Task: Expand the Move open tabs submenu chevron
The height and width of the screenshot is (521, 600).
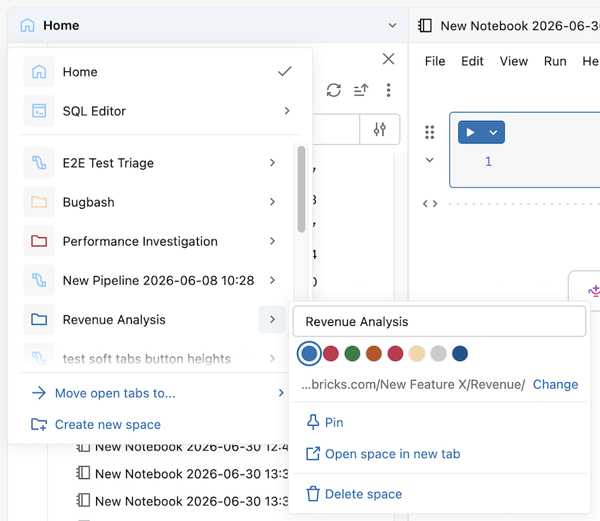Action: point(281,393)
